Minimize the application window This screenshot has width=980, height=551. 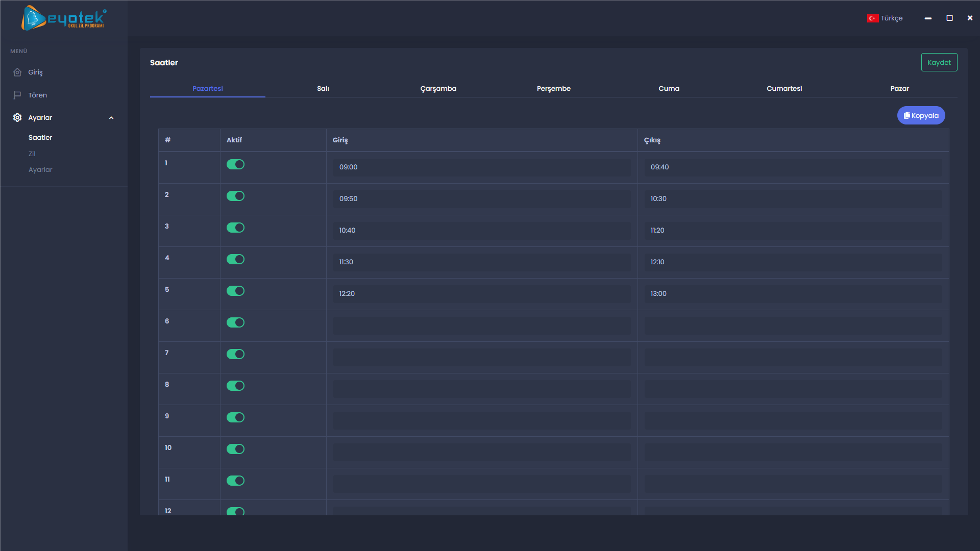coord(928,18)
